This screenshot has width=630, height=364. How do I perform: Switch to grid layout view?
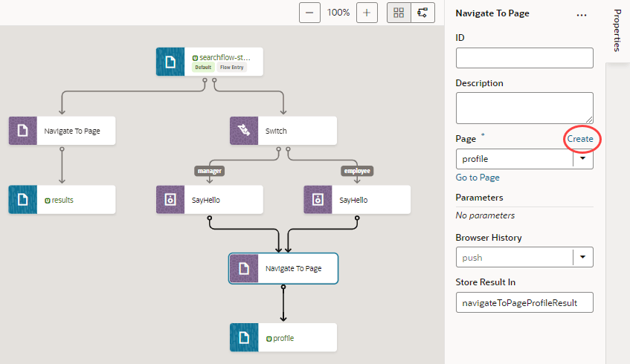(399, 13)
